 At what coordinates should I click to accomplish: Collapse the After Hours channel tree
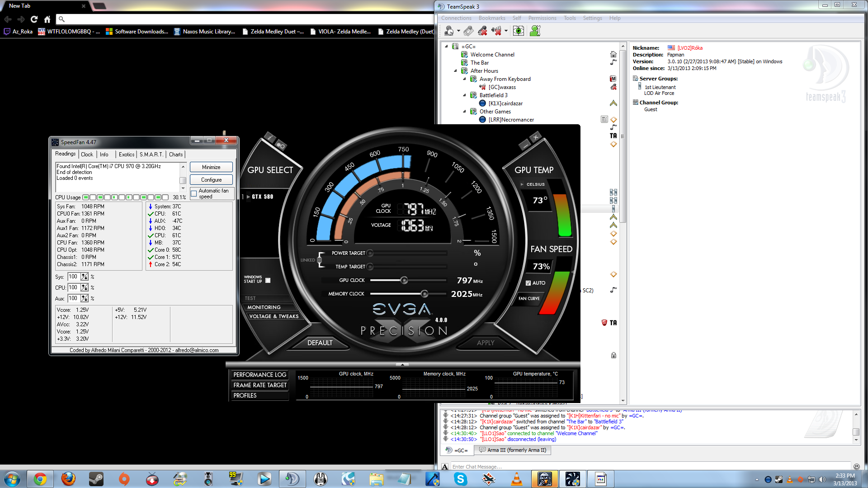click(455, 71)
